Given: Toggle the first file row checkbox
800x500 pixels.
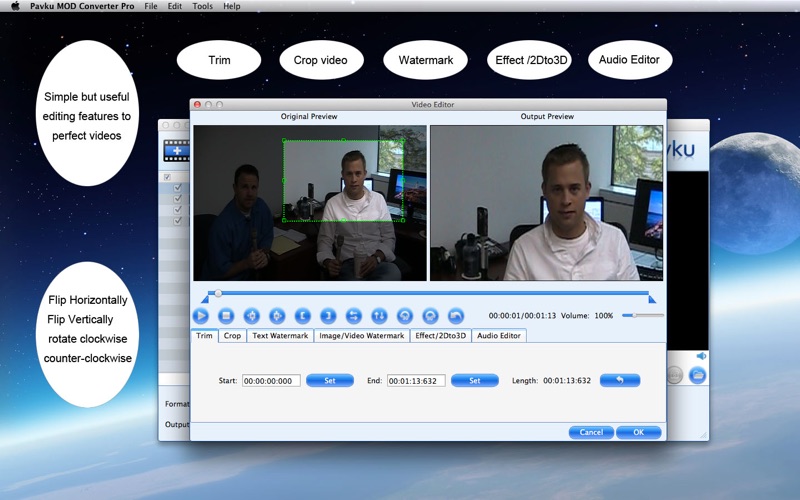Looking at the screenshot, I should click(178, 188).
